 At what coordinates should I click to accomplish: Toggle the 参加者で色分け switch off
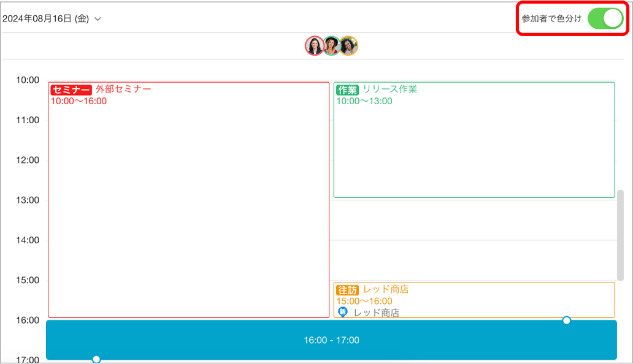(605, 18)
